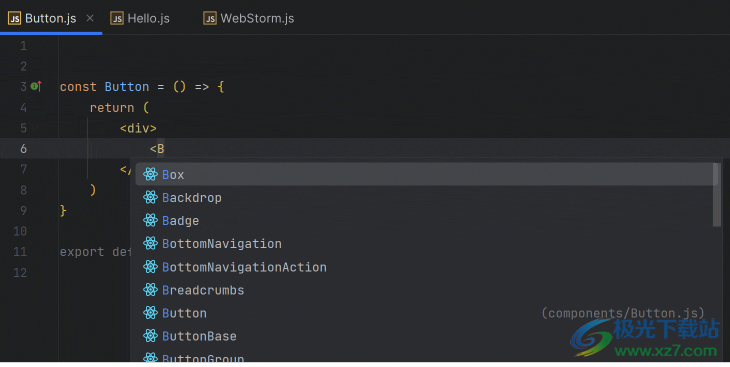Click the return keyword on line 4

(x=112, y=108)
